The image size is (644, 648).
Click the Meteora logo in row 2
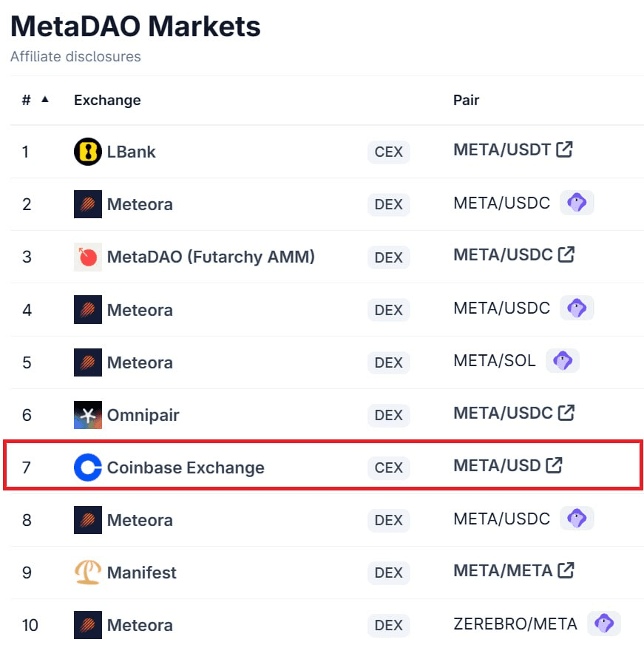87,204
